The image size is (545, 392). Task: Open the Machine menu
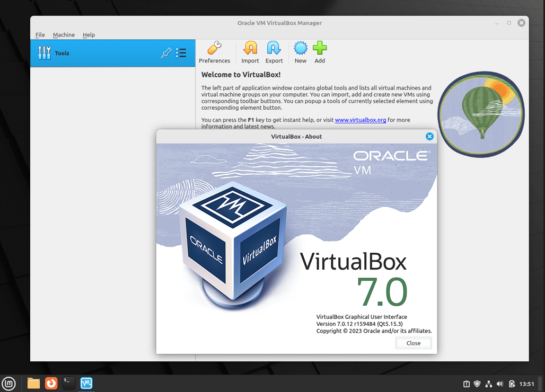click(64, 35)
